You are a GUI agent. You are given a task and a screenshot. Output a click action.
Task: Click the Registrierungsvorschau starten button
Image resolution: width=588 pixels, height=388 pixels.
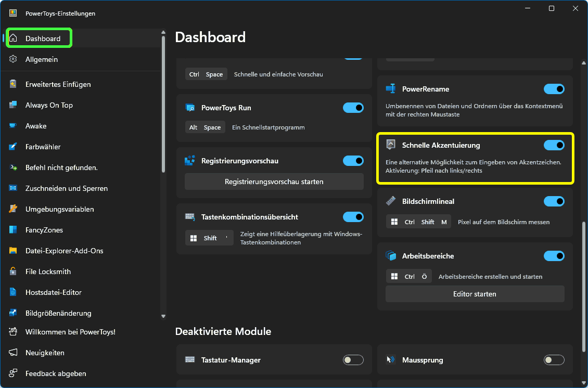(x=274, y=182)
